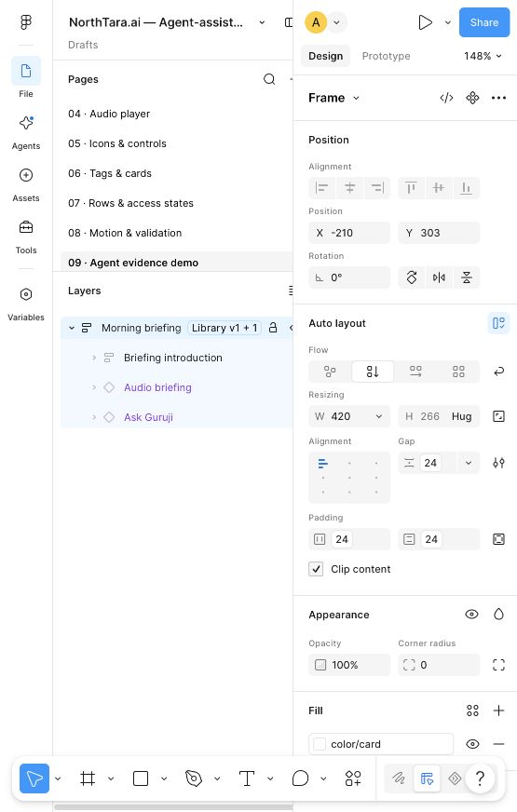This screenshot has width=517, height=812.
Task: Open auto layout advanced settings
Action: [x=498, y=463]
